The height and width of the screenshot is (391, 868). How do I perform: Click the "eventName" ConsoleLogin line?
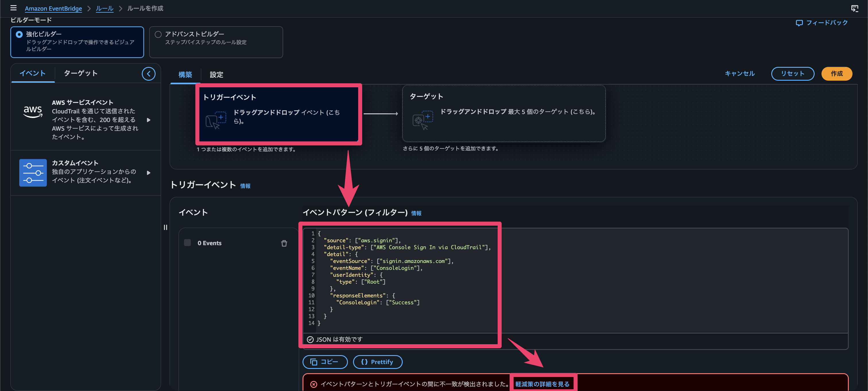coord(376,268)
